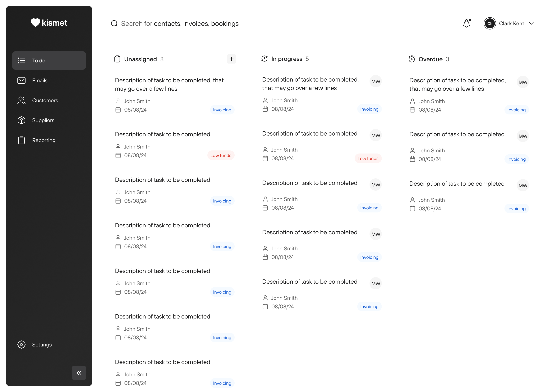Add a new task to Unassigned
Image resolution: width=552 pixels, height=392 pixels.
pyautogui.click(x=231, y=59)
